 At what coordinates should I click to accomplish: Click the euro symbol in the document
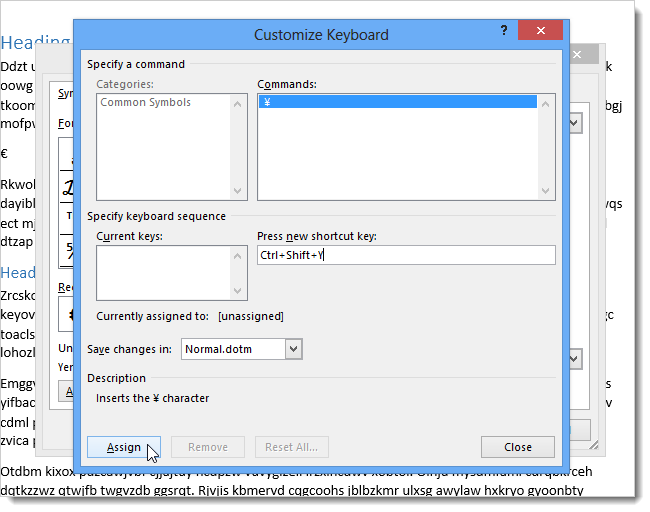click(x=4, y=154)
